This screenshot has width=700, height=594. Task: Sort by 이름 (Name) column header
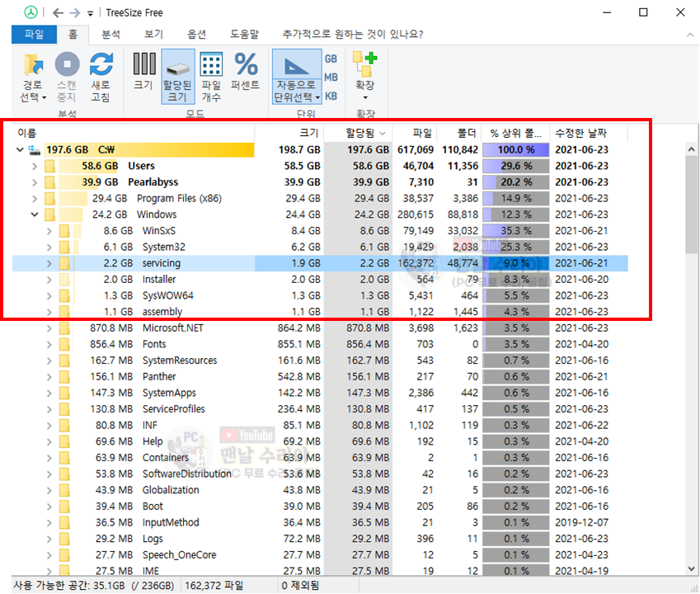133,133
